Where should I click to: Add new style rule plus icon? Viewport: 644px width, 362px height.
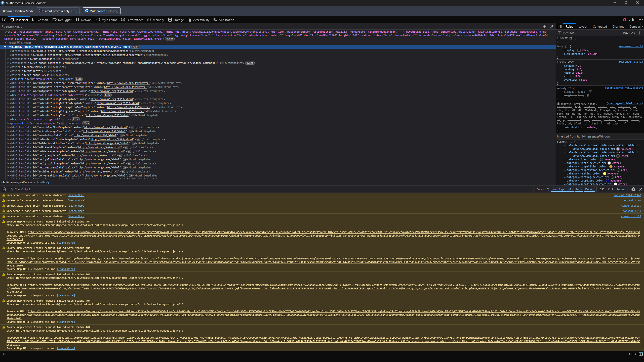click(x=640, y=33)
